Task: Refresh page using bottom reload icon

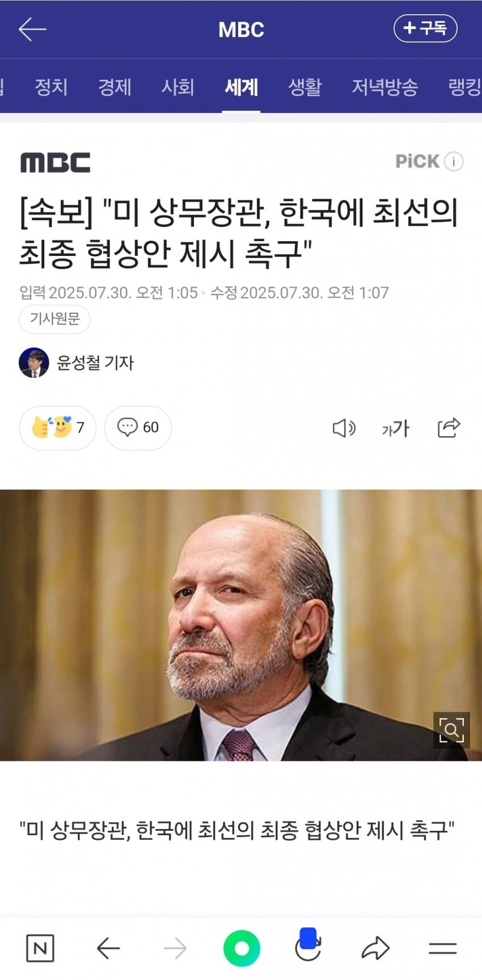Action: click(308, 945)
